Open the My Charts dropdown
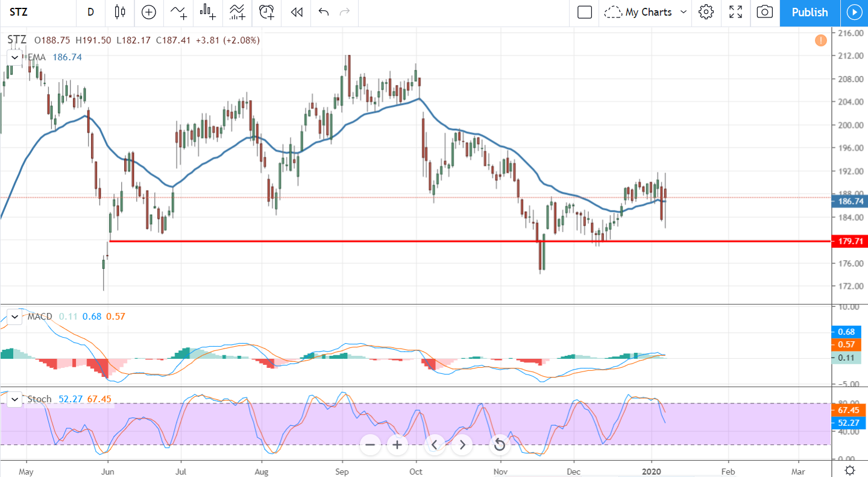 (x=646, y=12)
